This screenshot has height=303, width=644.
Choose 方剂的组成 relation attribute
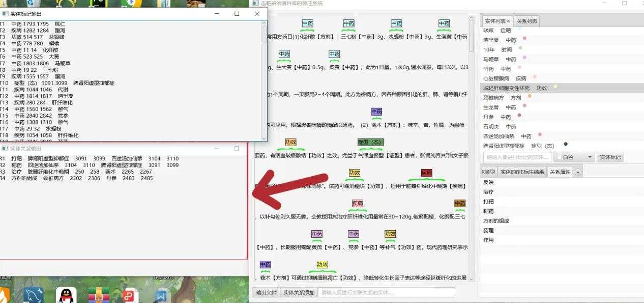(x=496, y=221)
